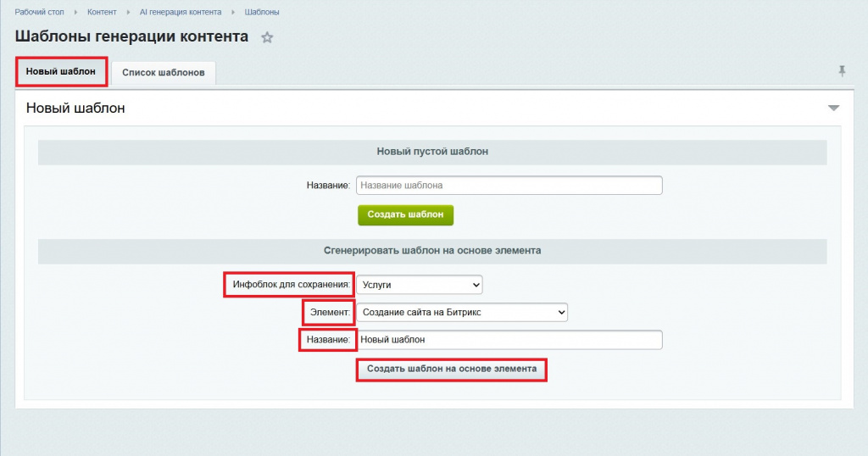The image size is (868, 456).
Task: Click breadcrumb arrow after AI генерация контента
Action: [x=233, y=13]
